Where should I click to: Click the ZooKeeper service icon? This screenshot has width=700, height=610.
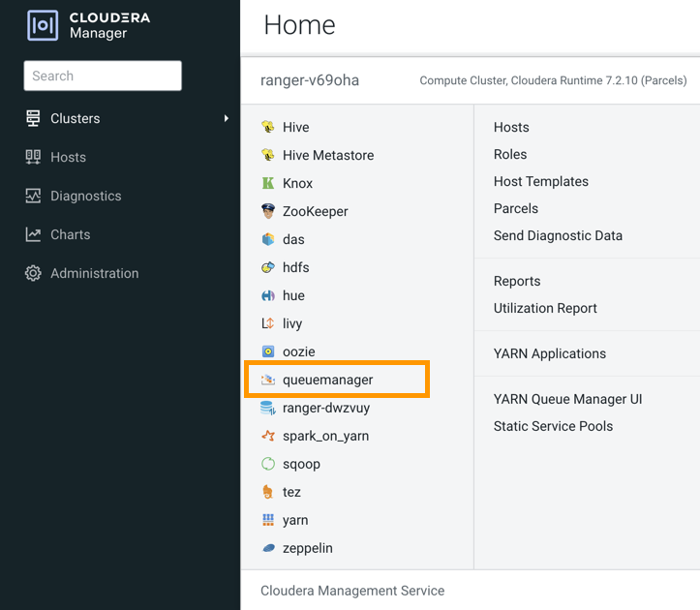[x=268, y=211]
